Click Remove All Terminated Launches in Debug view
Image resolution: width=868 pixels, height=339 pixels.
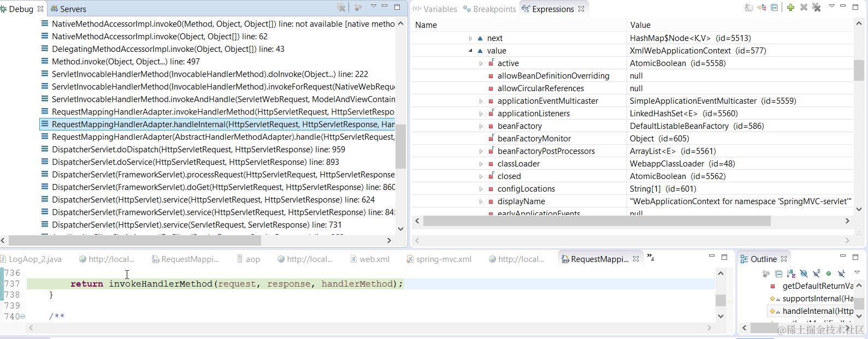(x=341, y=8)
